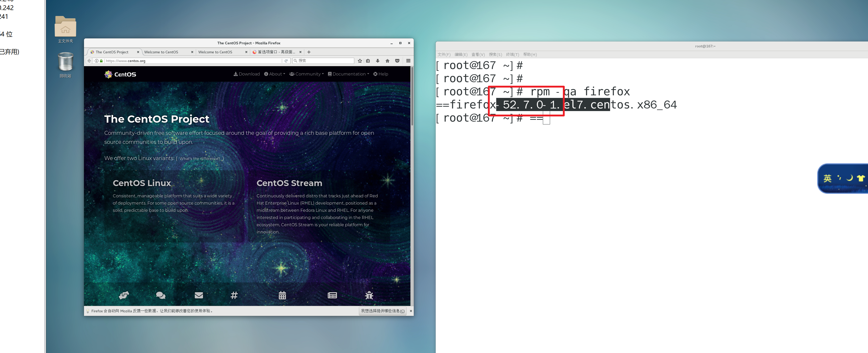Open terminal 搜索(S) menu
This screenshot has height=353, width=868.
(495, 55)
